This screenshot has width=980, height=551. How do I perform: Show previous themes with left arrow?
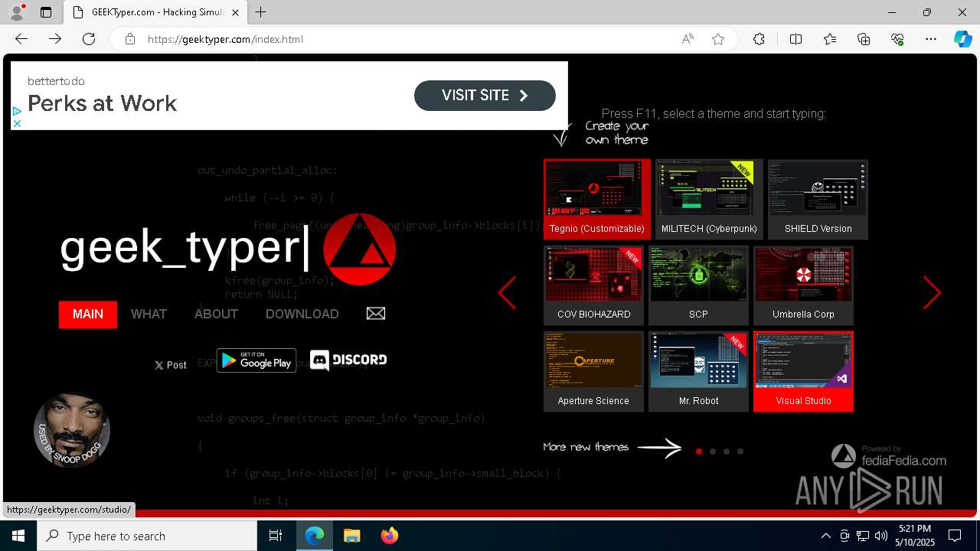(x=508, y=292)
